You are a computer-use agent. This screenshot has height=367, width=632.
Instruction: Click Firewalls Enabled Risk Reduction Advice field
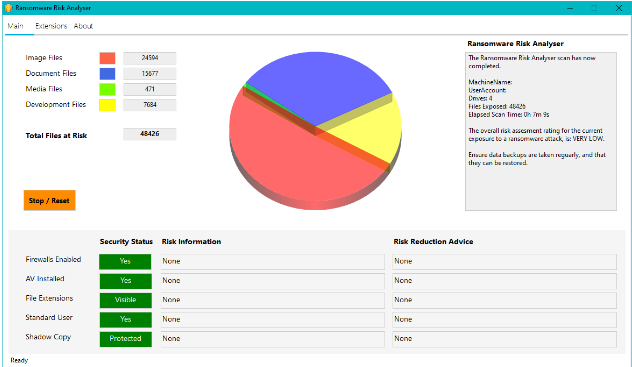click(x=505, y=261)
